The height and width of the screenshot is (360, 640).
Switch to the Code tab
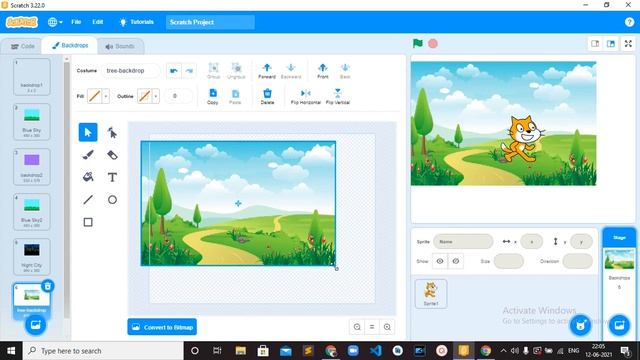click(22, 46)
